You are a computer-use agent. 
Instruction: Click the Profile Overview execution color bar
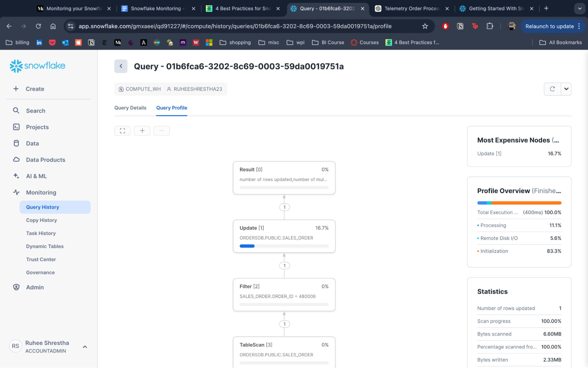point(519,203)
